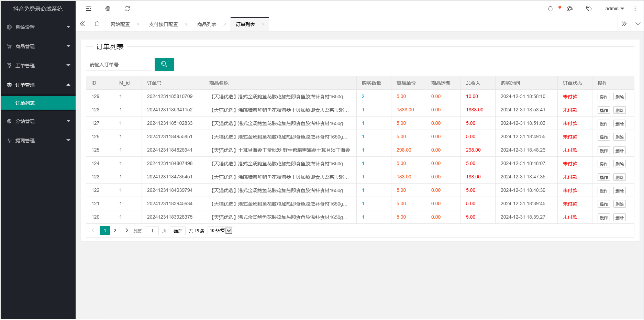The width and height of the screenshot is (644, 320).
Task: Click 操作 for order ID 128
Action: [x=604, y=110]
